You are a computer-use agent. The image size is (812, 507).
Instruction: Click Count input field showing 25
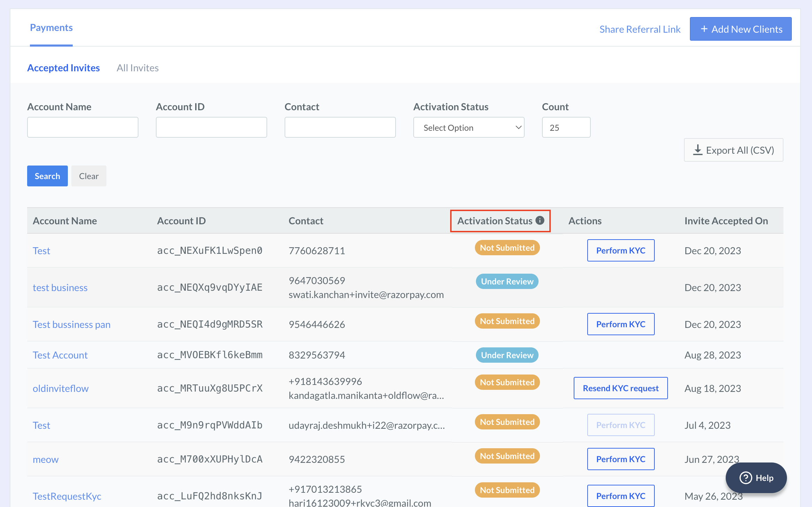(x=565, y=127)
